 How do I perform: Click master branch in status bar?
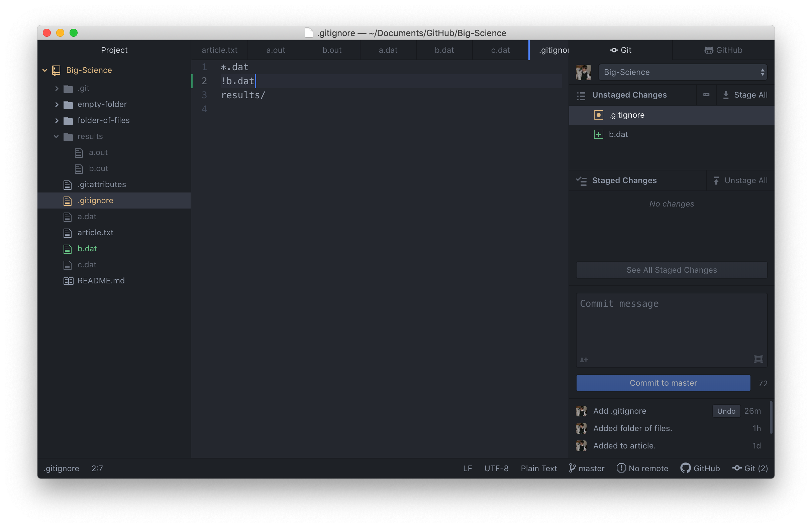point(586,468)
